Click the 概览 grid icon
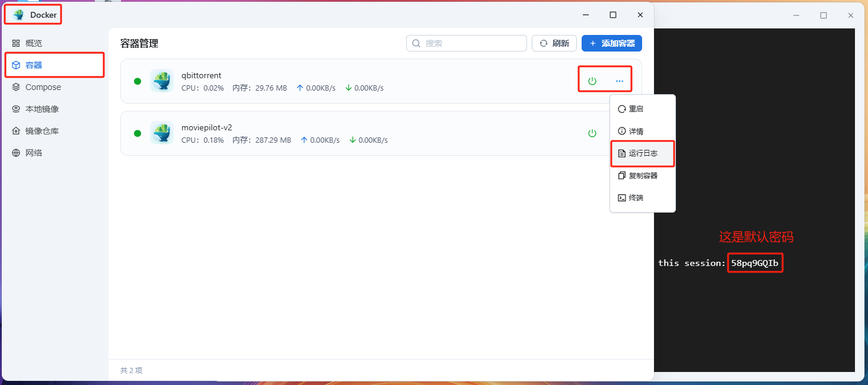This screenshot has width=868, height=385. coord(16,43)
